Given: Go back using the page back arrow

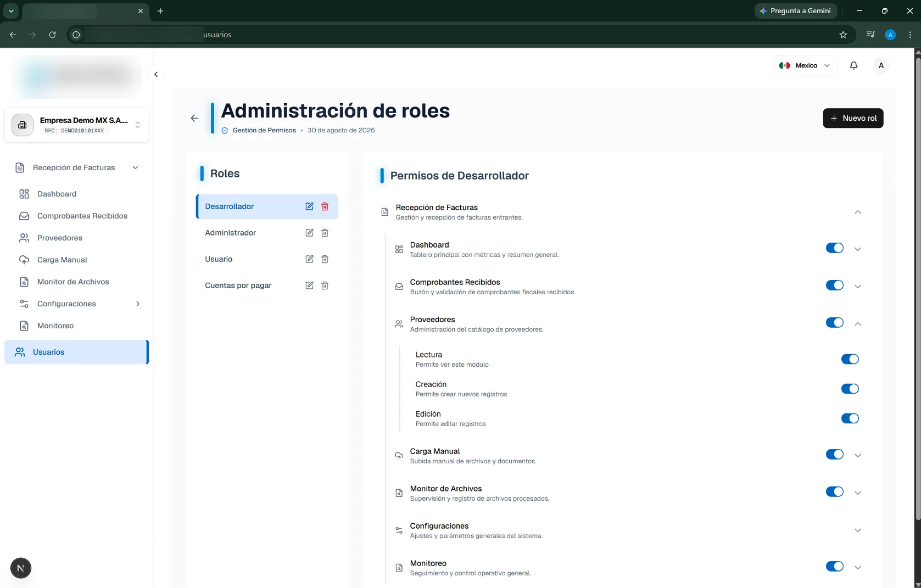Looking at the screenshot, I should click(x=194, y=118).
